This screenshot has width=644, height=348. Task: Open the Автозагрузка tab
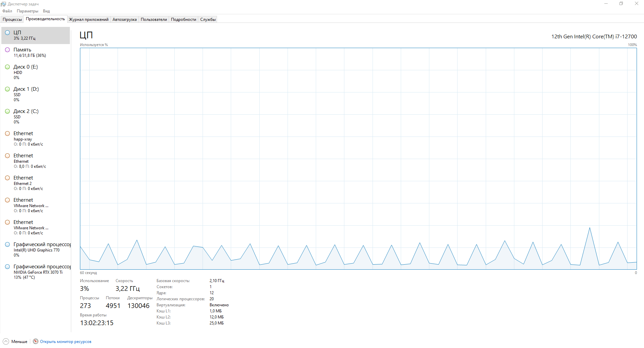click(125, 20)
